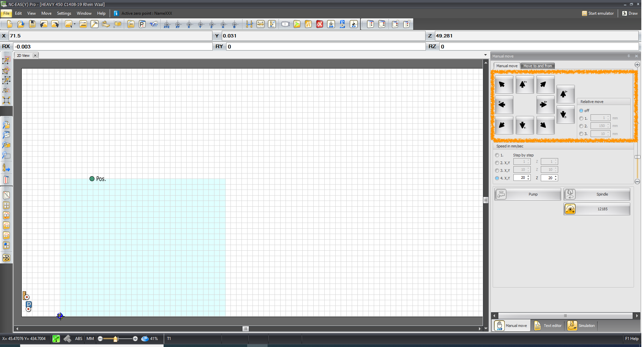The height and width of the screenshot is (347, 644).
Task: Open the selection tool dropdown arrow in toolbar
Action: point(74,24)
